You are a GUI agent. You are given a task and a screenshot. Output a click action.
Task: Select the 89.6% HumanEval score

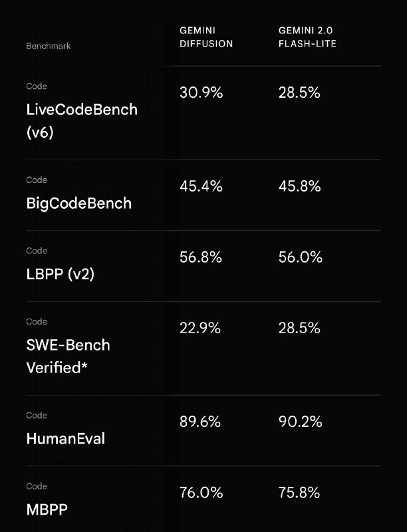click(x=200, y=422)
